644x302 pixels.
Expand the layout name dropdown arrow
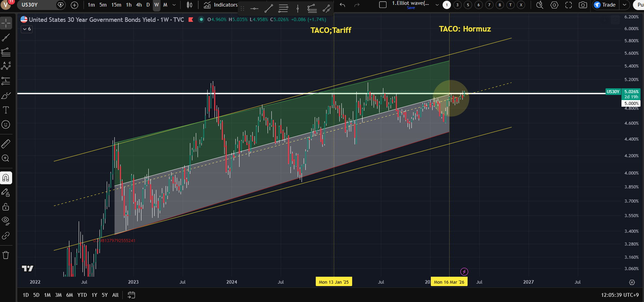[x=437, y=5]
